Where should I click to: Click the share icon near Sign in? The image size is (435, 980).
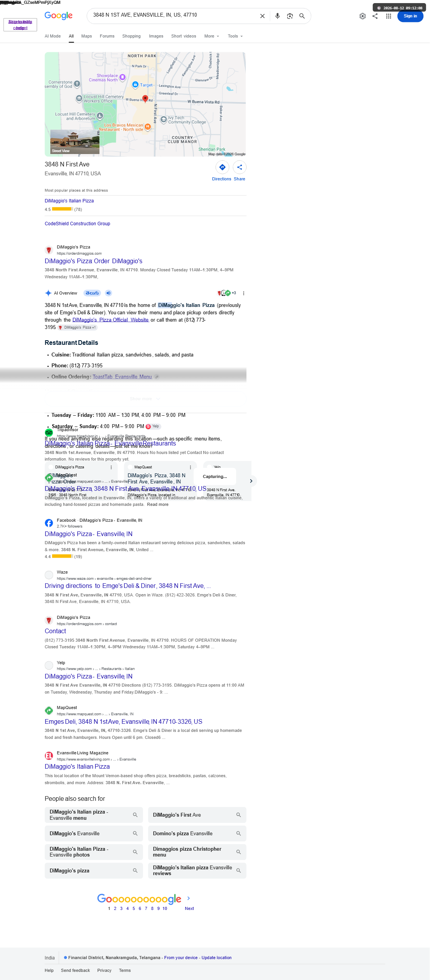(x=375, y=16)
